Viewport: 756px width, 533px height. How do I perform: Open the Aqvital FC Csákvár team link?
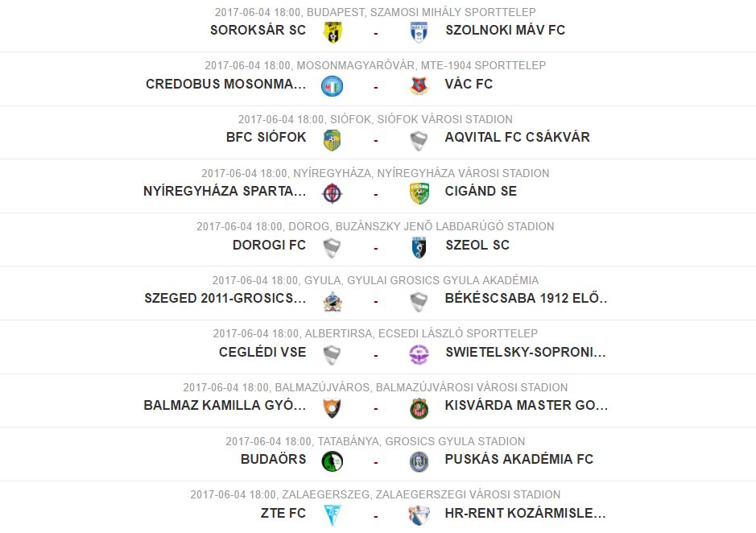(x=518, y=137)
